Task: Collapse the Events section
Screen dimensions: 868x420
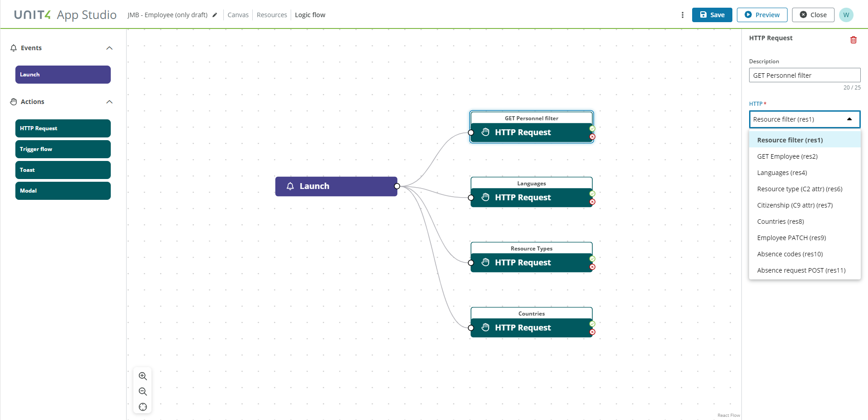Action: 109,48
